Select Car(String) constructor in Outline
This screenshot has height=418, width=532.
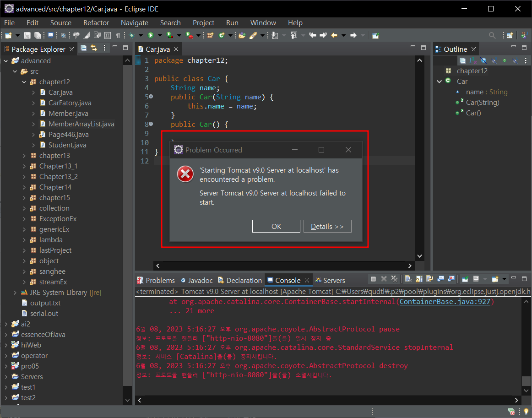click(x=483, y=103)
